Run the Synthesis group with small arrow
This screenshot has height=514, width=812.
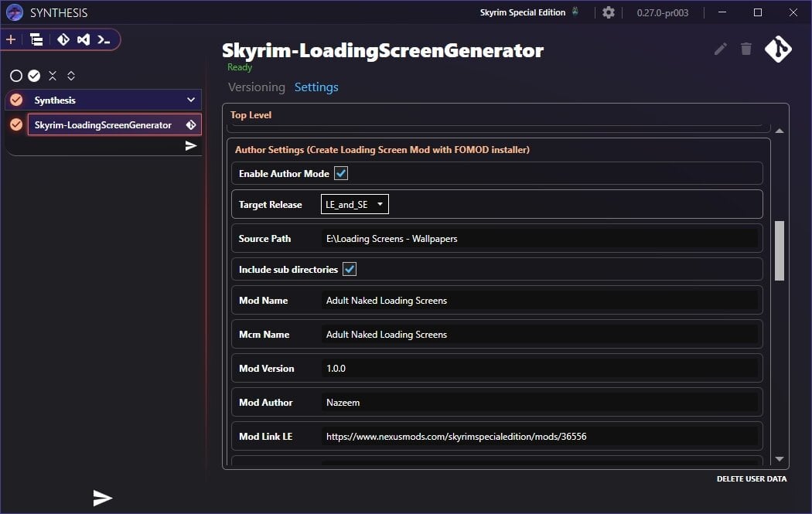point(191,146)
